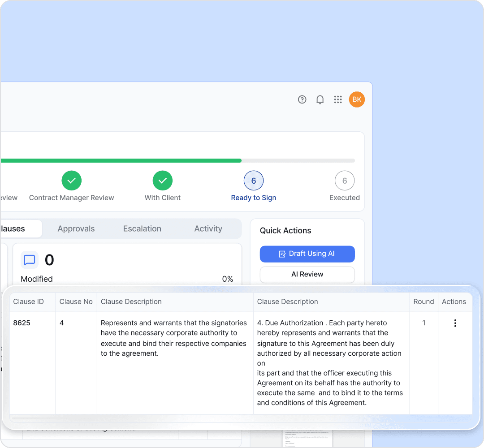Click the 0% modified percentage value
The height and width of the screenshot is (448, 484).
point(228,279)
